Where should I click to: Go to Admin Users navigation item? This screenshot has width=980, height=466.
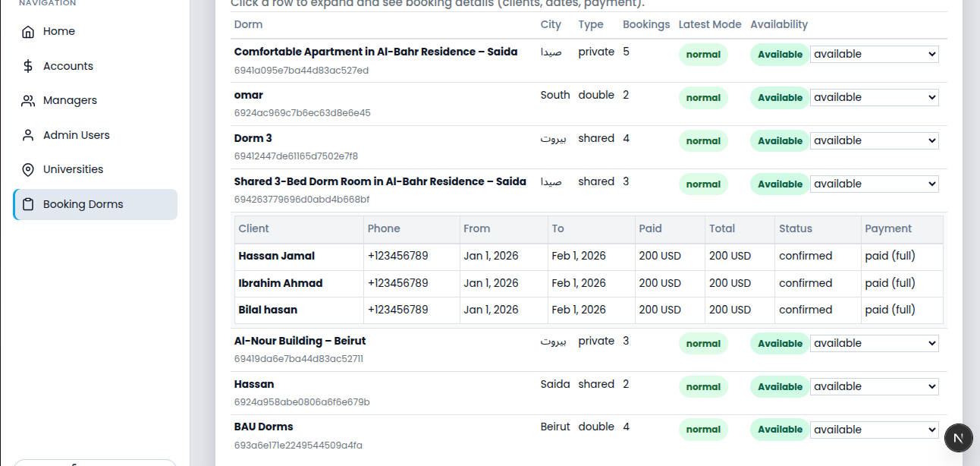tap(76, 135)
